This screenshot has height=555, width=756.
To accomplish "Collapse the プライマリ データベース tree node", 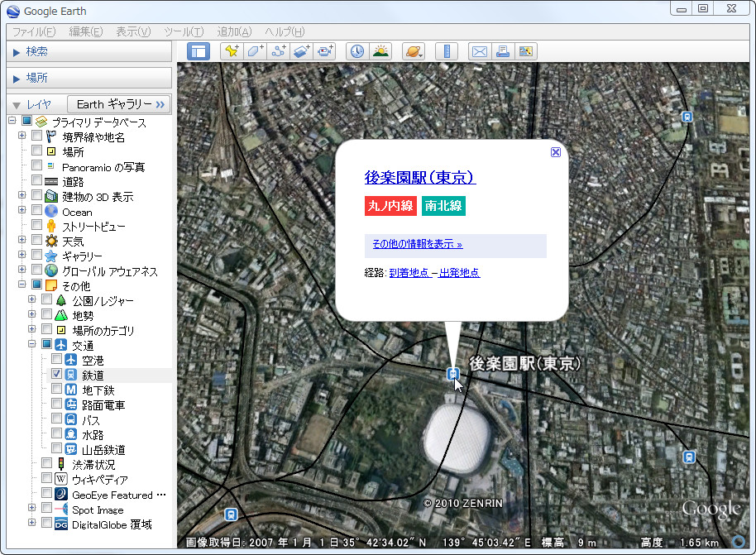I will pos(12,121).
